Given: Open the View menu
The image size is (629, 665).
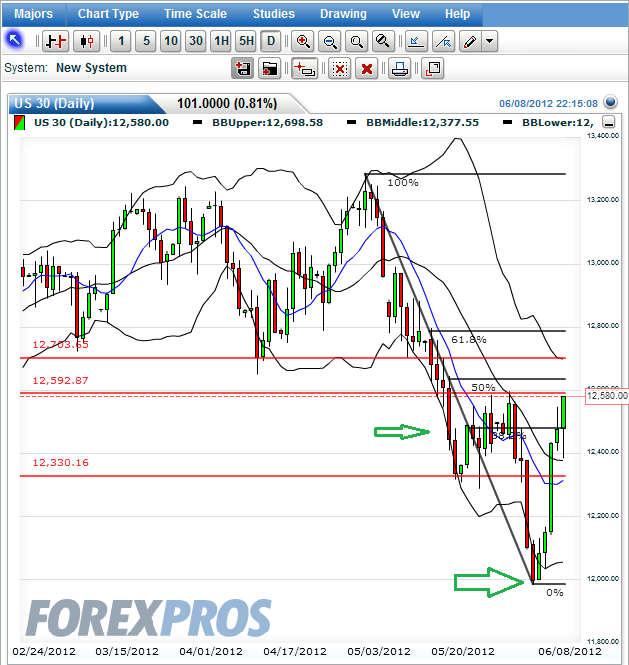Looking at the screenshot, I should tap(406, 14).
